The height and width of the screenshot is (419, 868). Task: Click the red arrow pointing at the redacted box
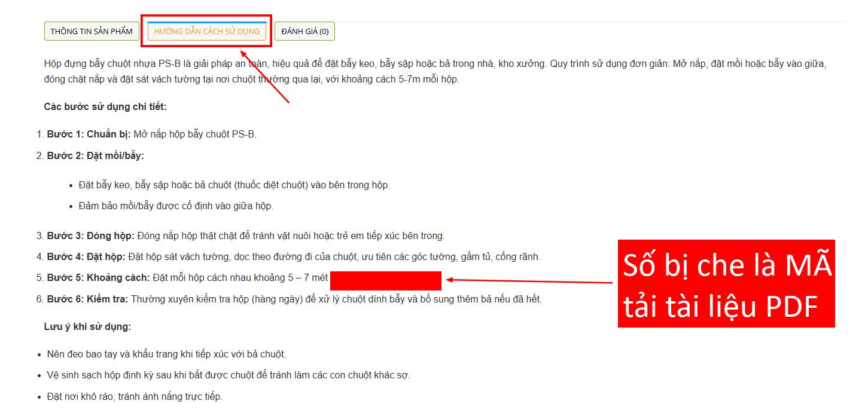click(530, 281)
